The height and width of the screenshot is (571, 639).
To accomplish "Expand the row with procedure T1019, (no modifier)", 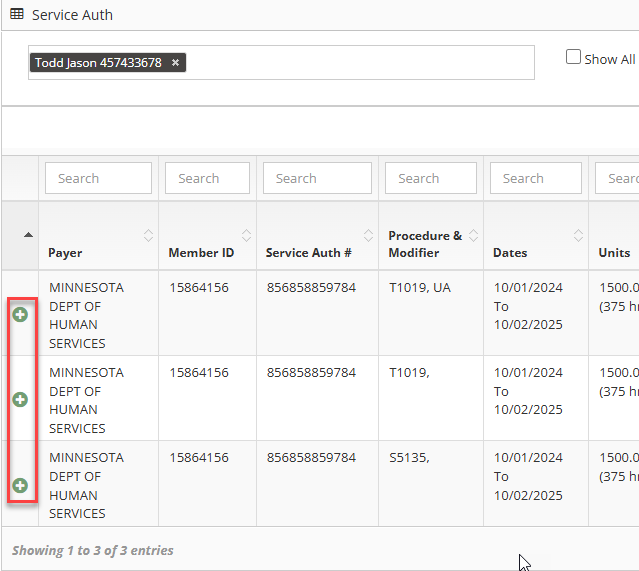I will [x=20, y=399].
